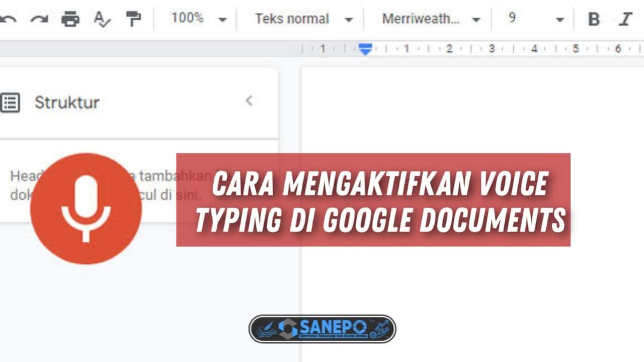The image size is (644, 362).
Task: Click the Struktur outline list icon
Action: [x=10, y=102]
